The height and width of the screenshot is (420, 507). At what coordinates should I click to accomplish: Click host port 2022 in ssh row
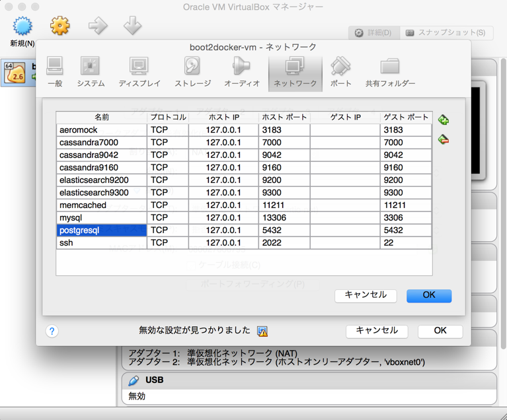click(x=284, y=243)
